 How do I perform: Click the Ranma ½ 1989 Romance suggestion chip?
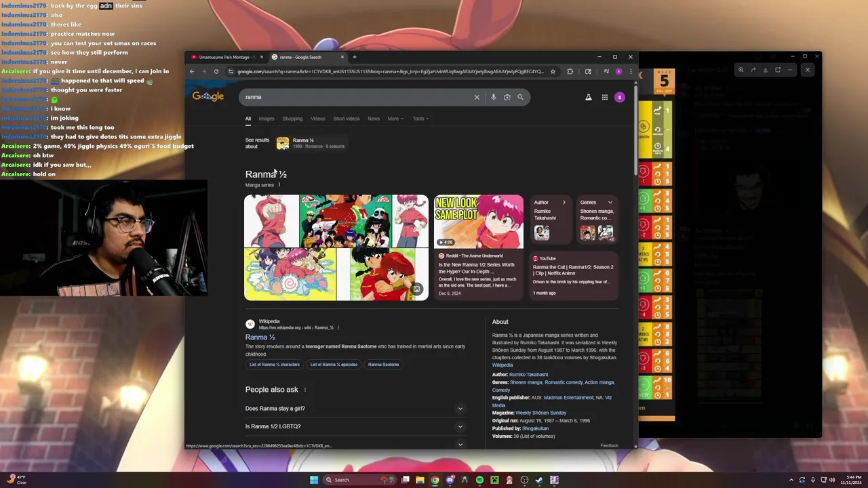click(311, 143)
